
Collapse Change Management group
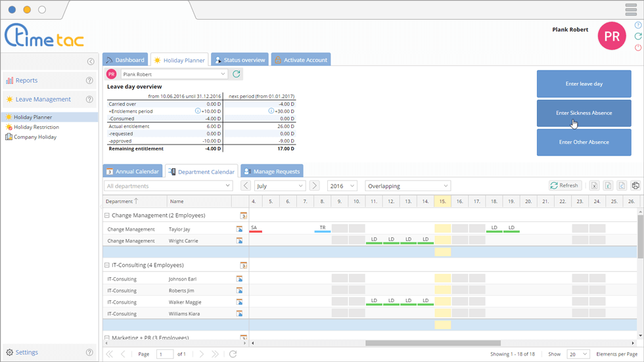(x=107, y=215)
